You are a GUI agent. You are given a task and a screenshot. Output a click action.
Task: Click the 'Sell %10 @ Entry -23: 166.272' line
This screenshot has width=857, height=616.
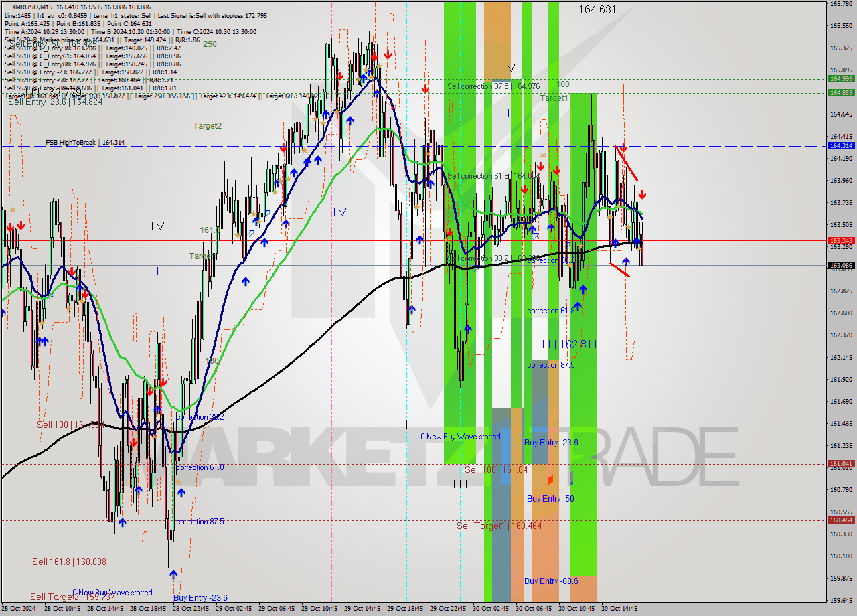[50, 72]
